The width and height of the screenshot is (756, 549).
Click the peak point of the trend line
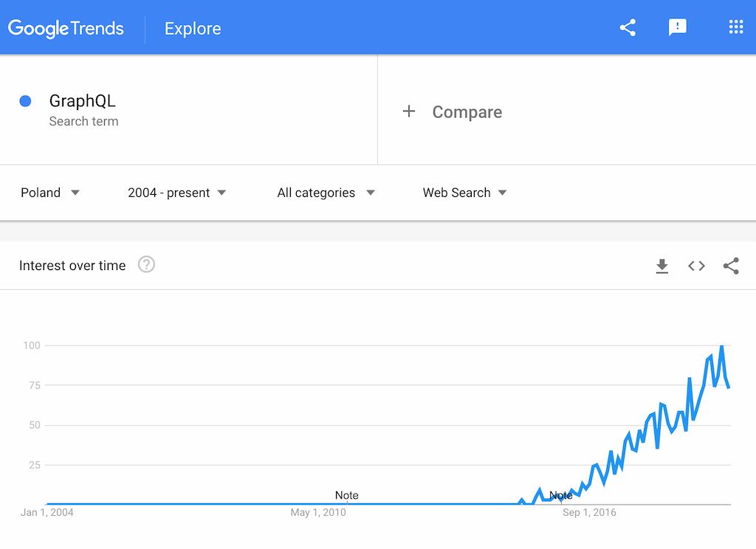[721, 345]
